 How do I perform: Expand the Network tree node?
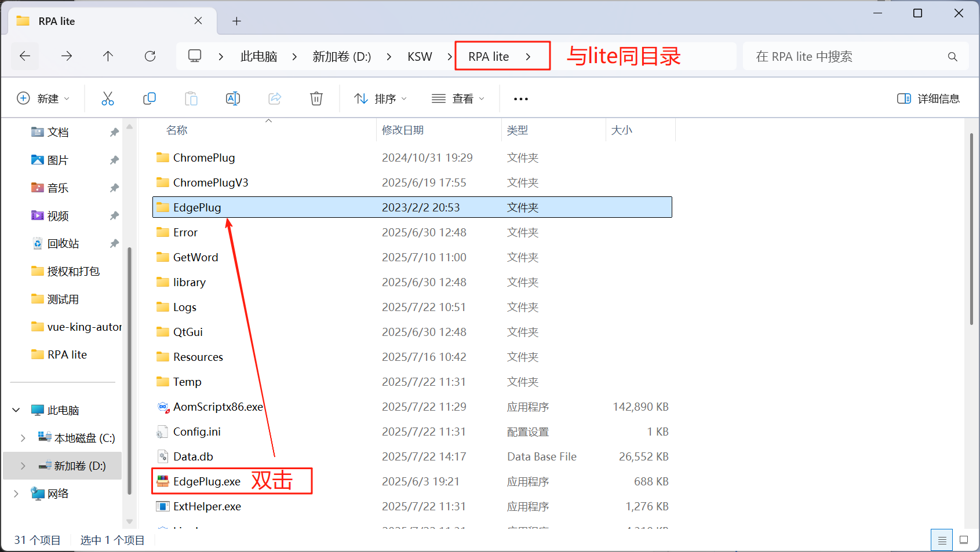[16, 493]
